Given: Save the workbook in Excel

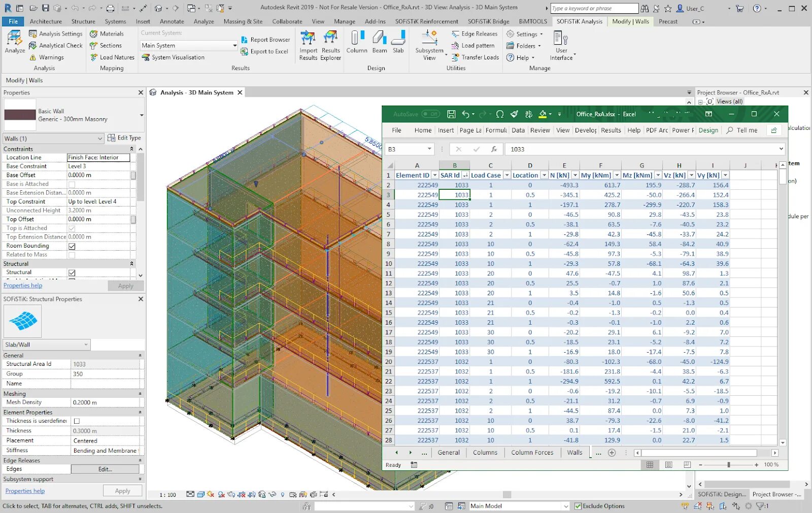Looking at the screenshot, I should 451,114.
